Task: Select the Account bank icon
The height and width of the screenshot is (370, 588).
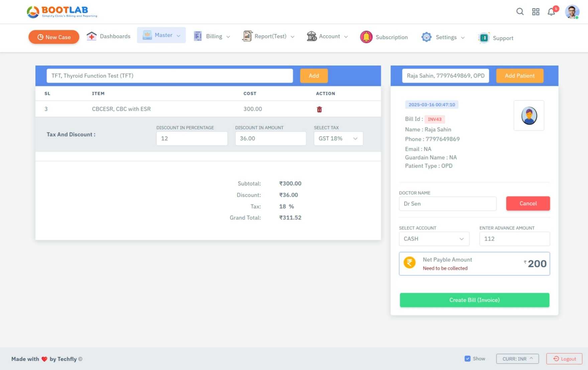Action: pos(312,36)
